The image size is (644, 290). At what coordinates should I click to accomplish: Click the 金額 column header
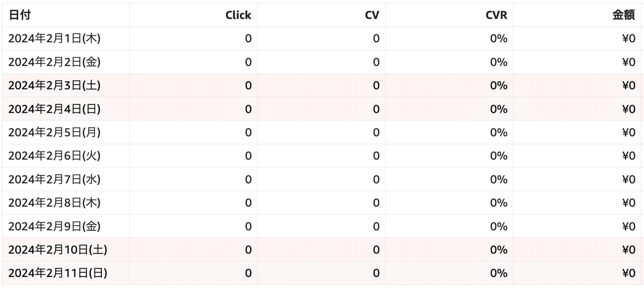click(x=624, y=15)
